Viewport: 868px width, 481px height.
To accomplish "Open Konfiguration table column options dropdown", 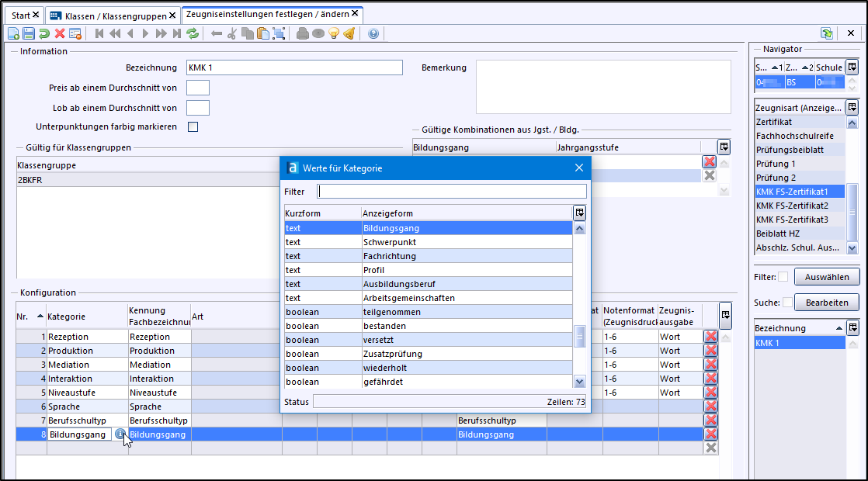I will coord(724,314).
